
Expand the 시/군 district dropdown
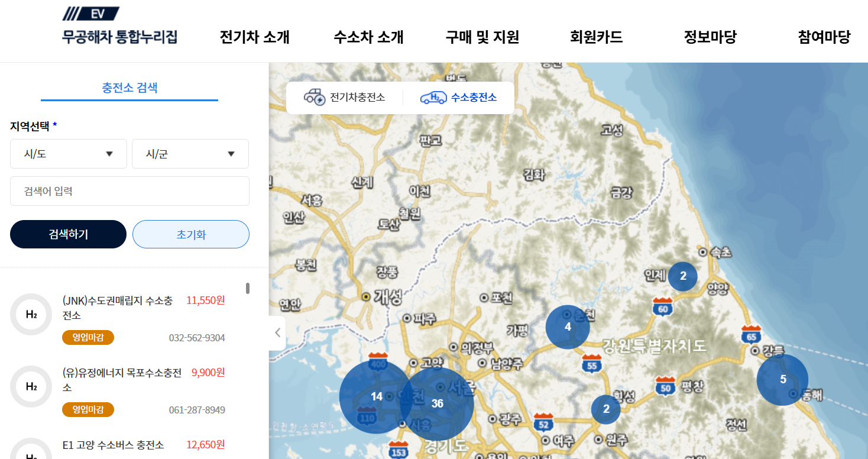pyautogui.click(x=190, y=154)
